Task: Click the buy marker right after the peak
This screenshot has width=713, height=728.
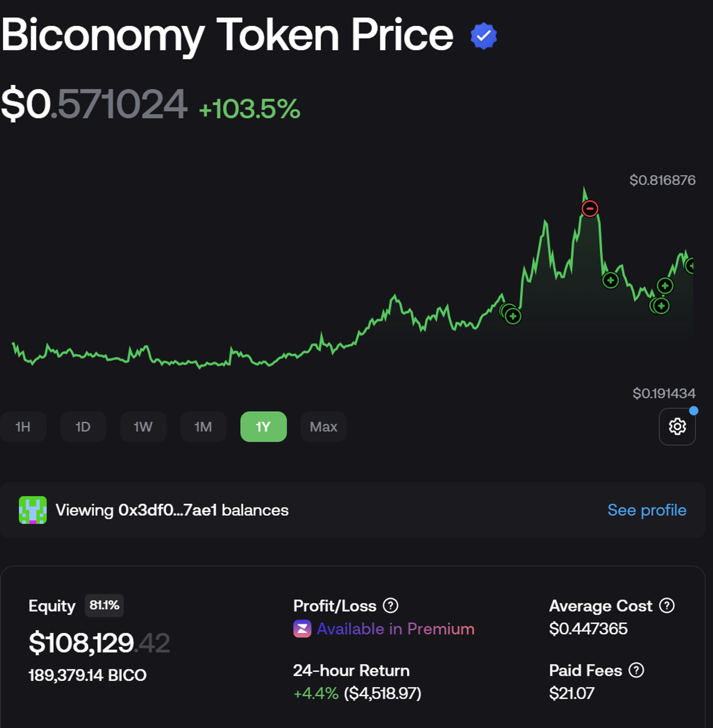Action: pos(611,280)
